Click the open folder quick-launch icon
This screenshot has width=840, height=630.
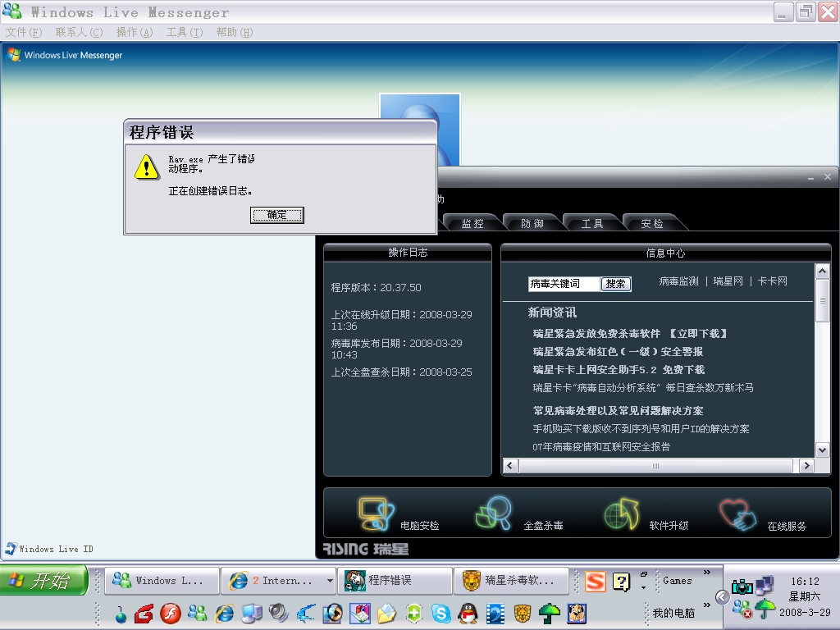click(x=387, y=614)
